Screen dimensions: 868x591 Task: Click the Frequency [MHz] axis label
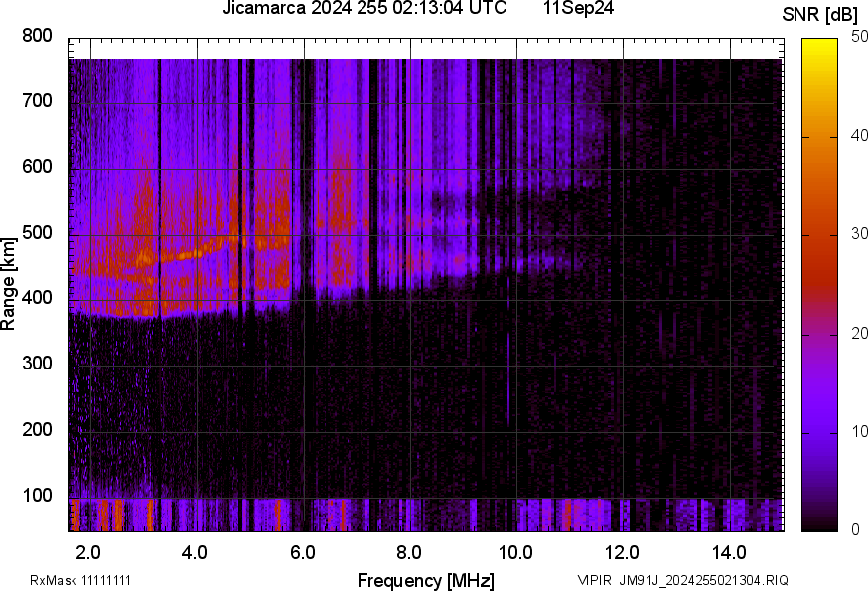click(426, 580)
